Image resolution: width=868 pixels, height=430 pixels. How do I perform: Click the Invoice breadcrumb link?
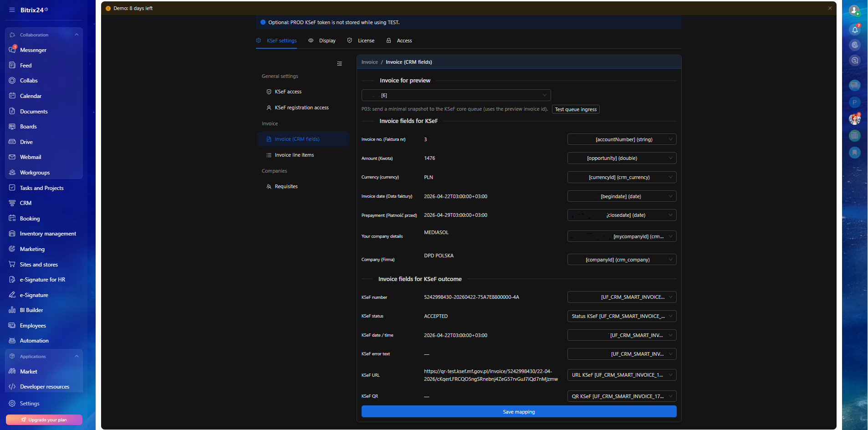click(369, 62)
